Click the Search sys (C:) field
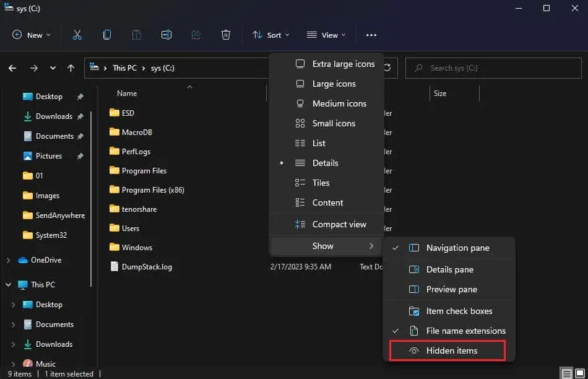 (493, 68)
